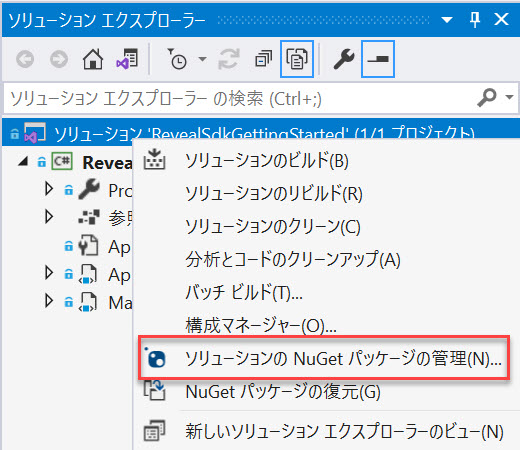Click the search magnifier icon
The image size is (520, 450).
[487, 98]
